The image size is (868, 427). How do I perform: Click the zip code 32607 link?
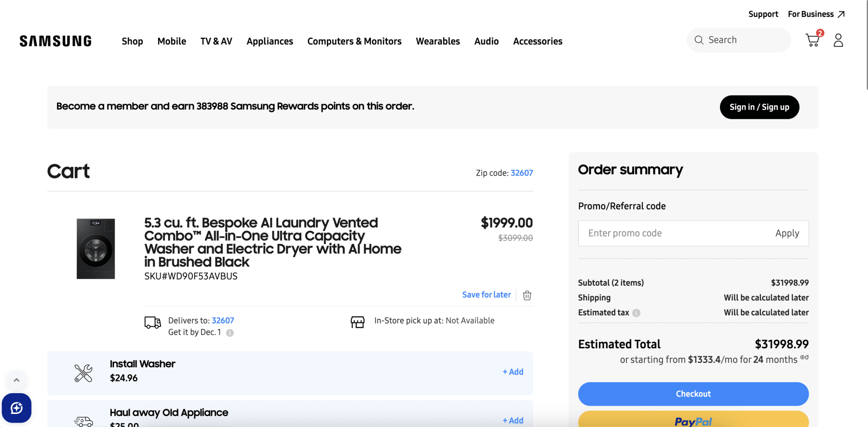click(522, 173)
